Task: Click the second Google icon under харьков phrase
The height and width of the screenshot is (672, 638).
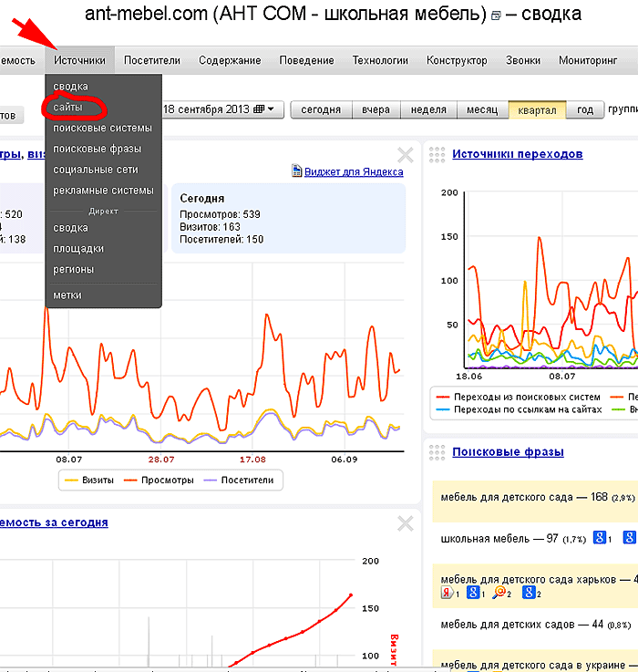Action: pyautogui.click(x=529, y=593)
